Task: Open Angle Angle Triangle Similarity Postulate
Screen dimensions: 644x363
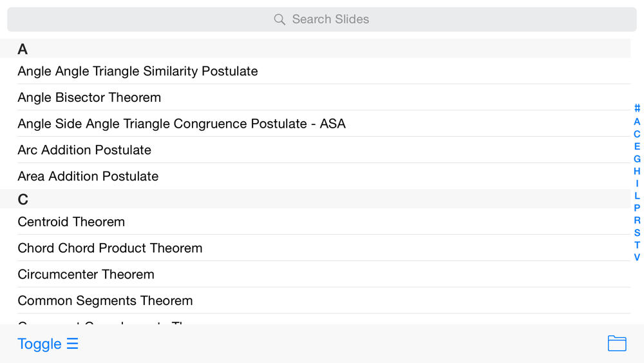Action: pos(138,71)
